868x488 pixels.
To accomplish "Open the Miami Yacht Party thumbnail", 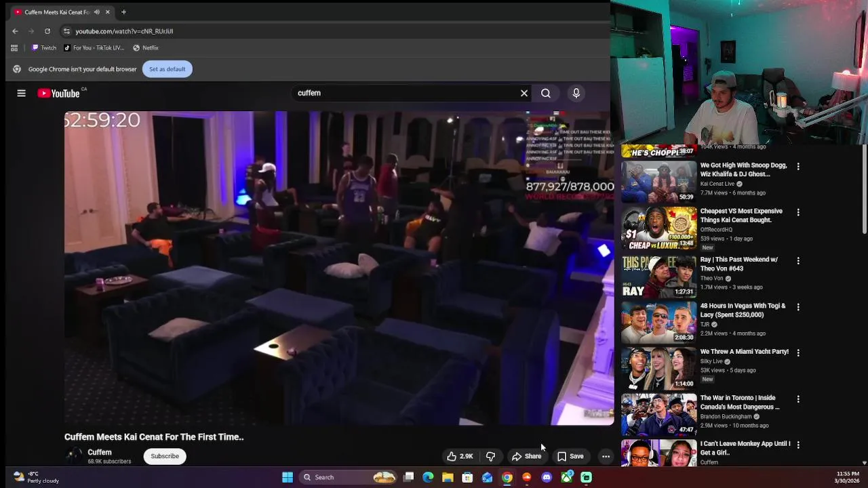I will [659, 368].
